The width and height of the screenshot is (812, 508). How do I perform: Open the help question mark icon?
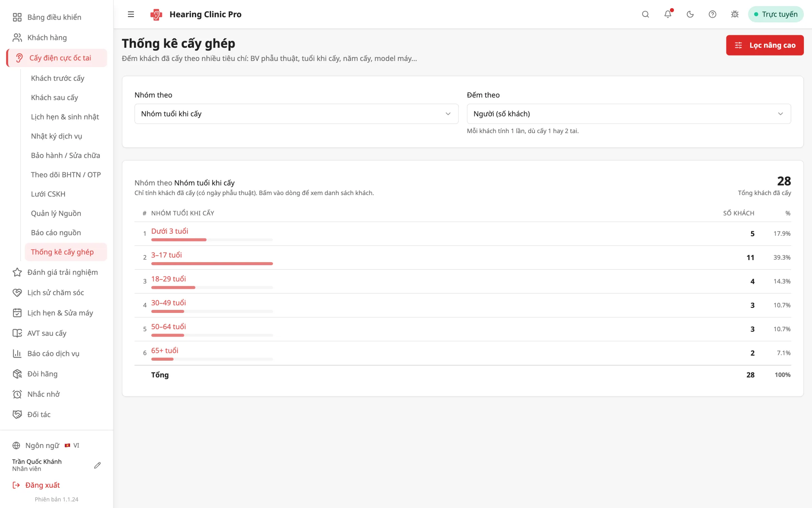tap(713, 14)
